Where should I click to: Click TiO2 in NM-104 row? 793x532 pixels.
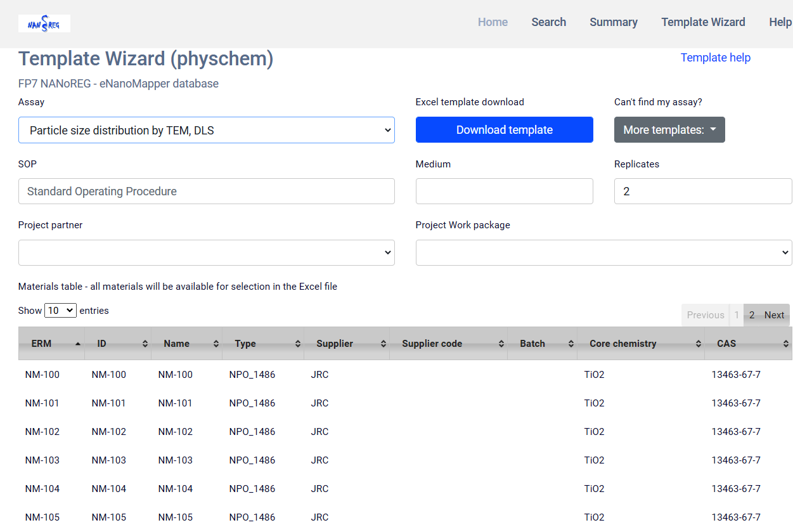[x=595, y=489]
